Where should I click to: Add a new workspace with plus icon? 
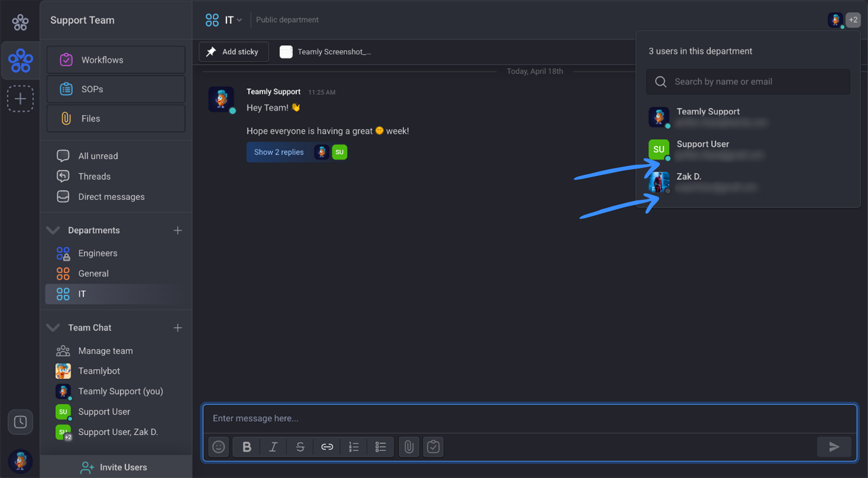[21, 99]
